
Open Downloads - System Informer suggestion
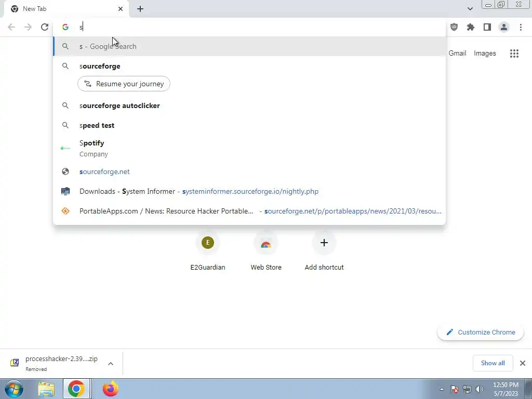click(249, 191)
